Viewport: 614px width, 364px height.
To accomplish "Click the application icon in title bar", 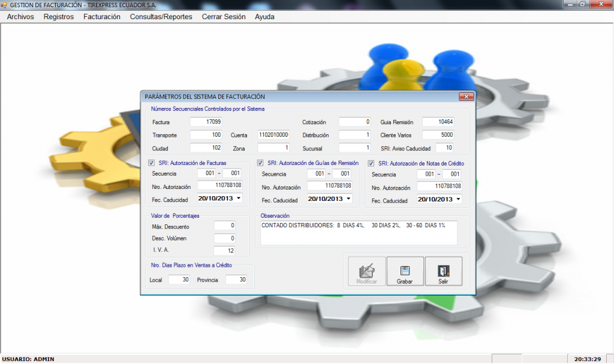I will [4, 4].
